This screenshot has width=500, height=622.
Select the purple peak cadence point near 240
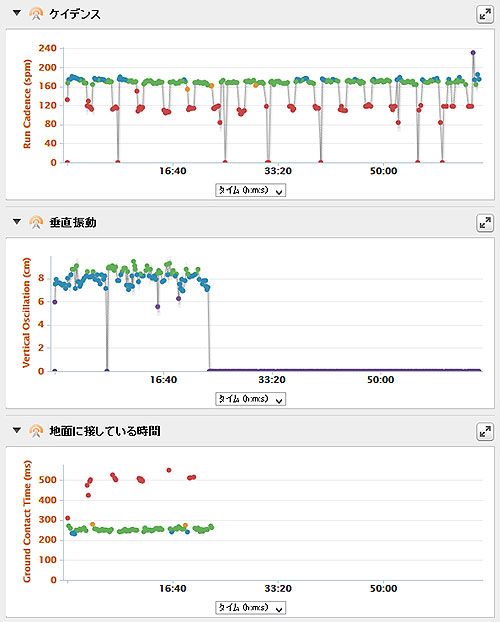473,52
